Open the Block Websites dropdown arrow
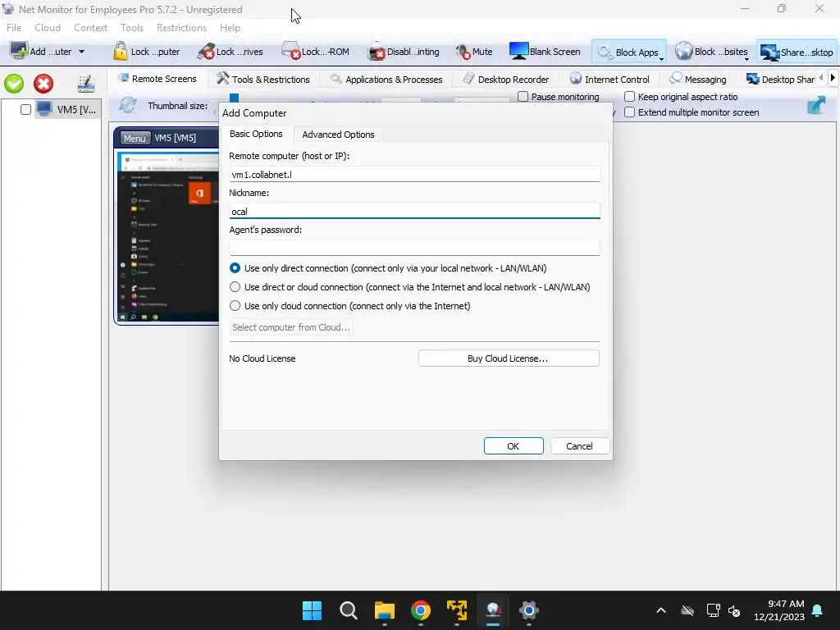The width and height of the screenshot is (840, 630). pos(746,59)
